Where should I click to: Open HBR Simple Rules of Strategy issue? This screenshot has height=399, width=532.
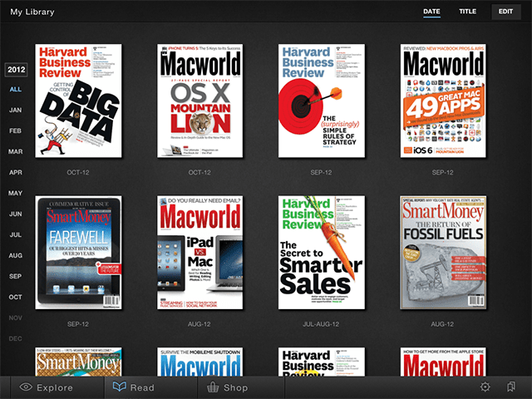coord(322,101)
